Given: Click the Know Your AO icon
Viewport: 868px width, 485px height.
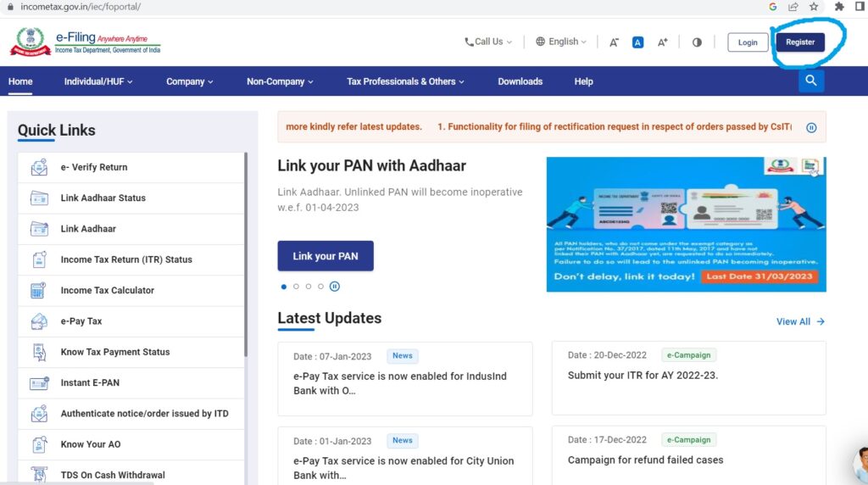Looking at the screenshot, I should tap(39, 444).
